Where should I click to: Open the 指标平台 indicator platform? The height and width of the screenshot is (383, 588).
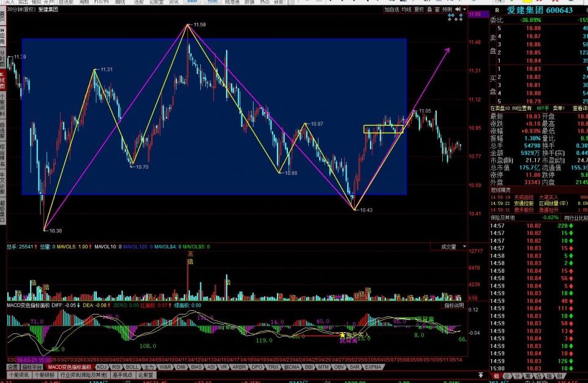[x=32, y=367]
